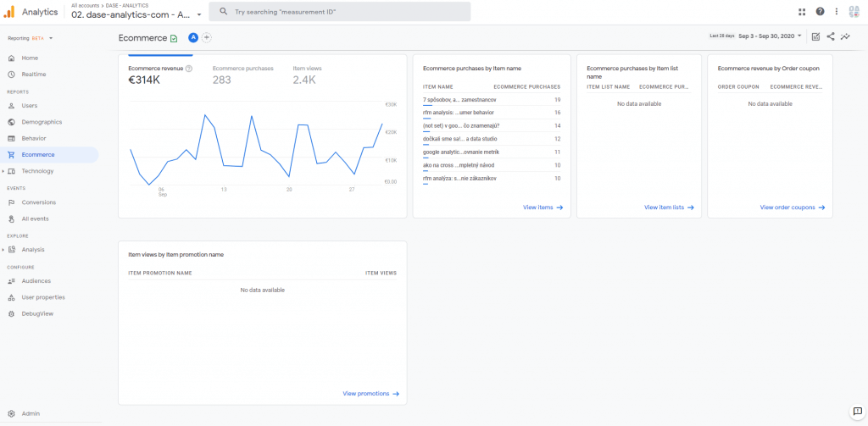The height and width of the screenshot is (426, 868).
Task: Click the Home house icon
Action: click(x=11, y=58)
